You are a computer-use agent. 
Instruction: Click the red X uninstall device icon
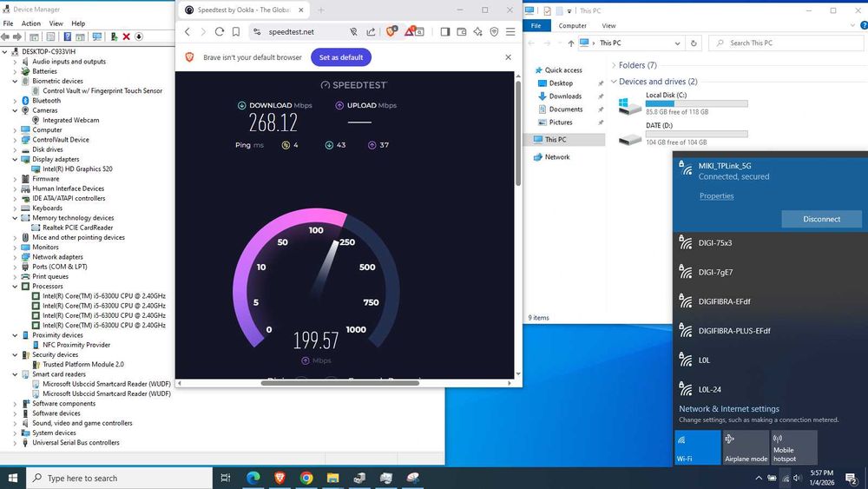[x=126, y=36]
